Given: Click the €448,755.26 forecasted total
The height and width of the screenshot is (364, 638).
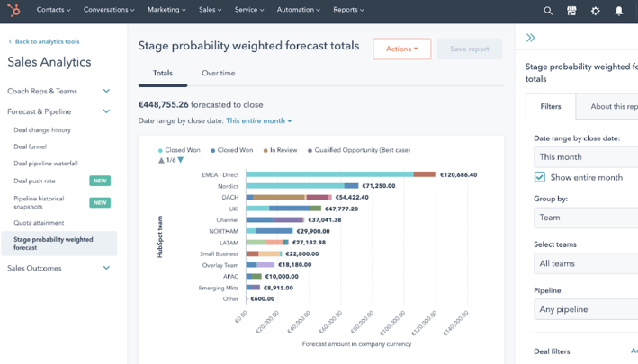Looking at the screenshot, I should pyautogui.click(x=164, y=104).
